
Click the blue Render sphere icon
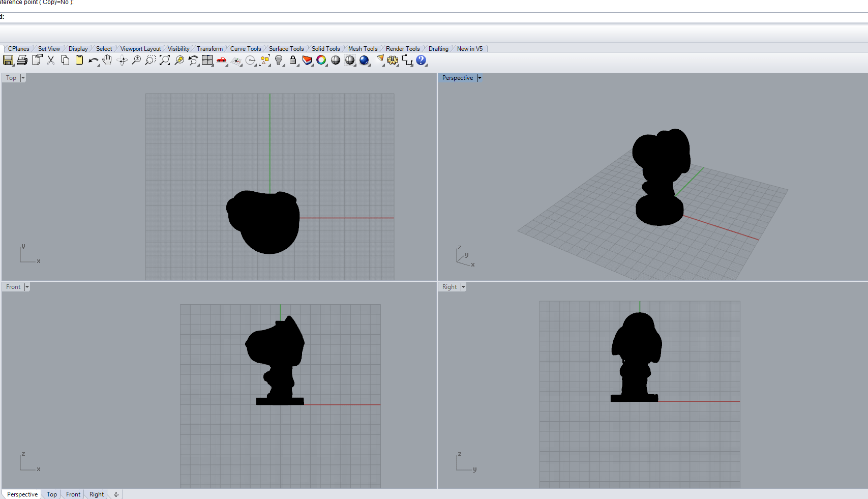[364, 60]
